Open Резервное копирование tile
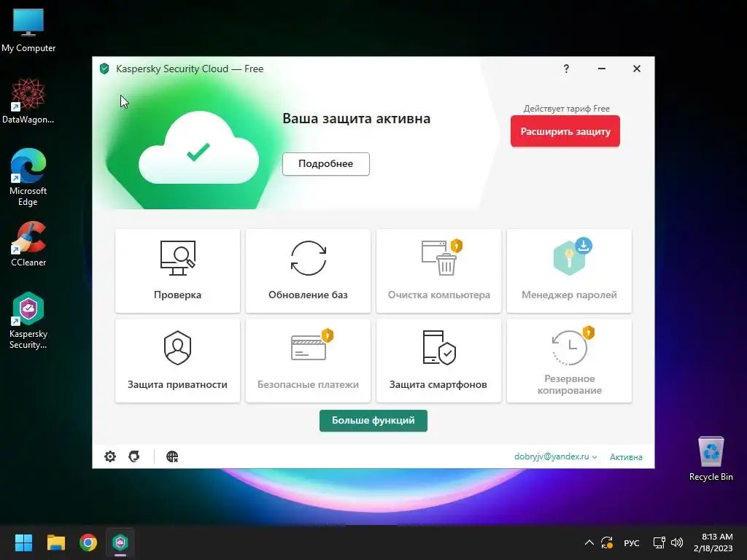 click(569, 360)
